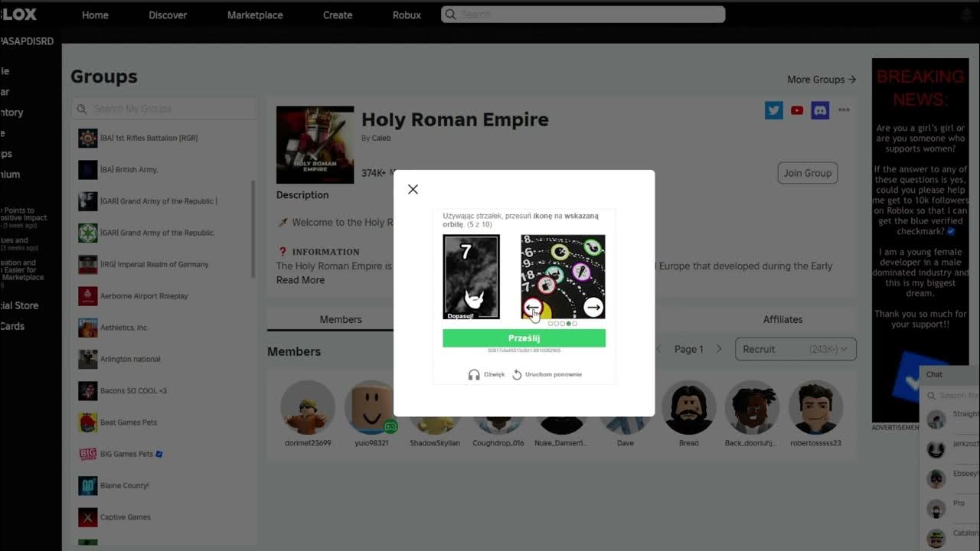Click the right arrow in the captcha puzzle
Viewport: 980px width, 551px height.
click(x=593, y=308)
